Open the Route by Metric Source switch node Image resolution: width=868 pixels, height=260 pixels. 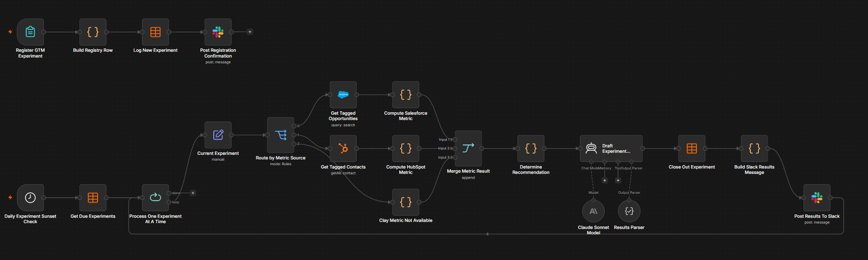point(281,135)
